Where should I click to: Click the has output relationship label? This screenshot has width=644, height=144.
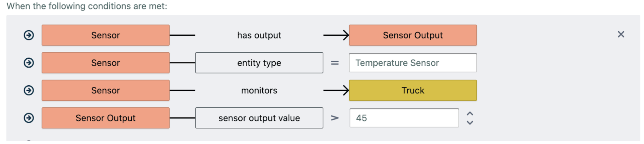tap(259, 35)
